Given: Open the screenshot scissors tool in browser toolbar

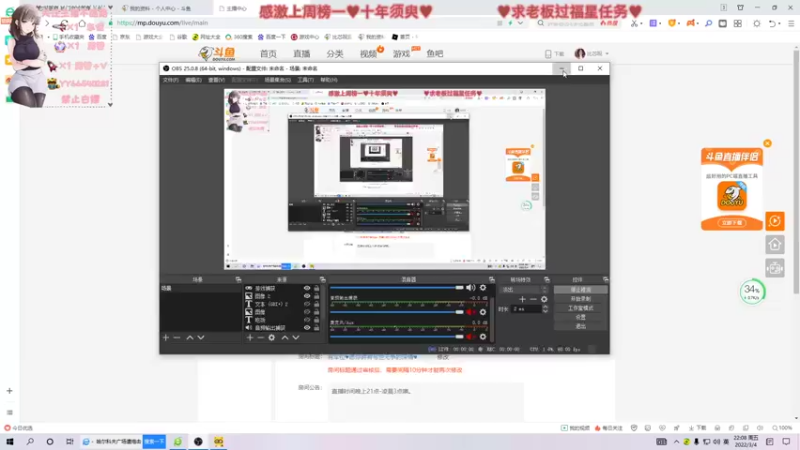Looking at the screenshot, I should point(634,23).
